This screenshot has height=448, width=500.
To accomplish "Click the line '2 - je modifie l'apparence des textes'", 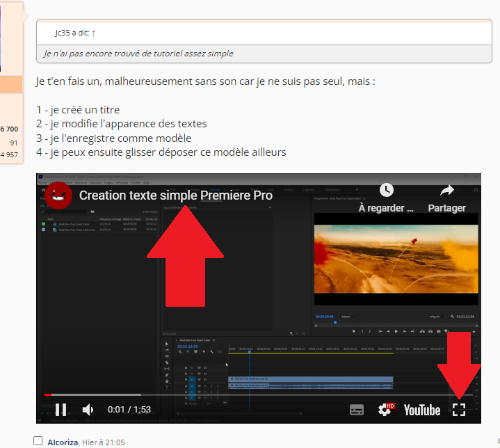I will coord(122,124).
